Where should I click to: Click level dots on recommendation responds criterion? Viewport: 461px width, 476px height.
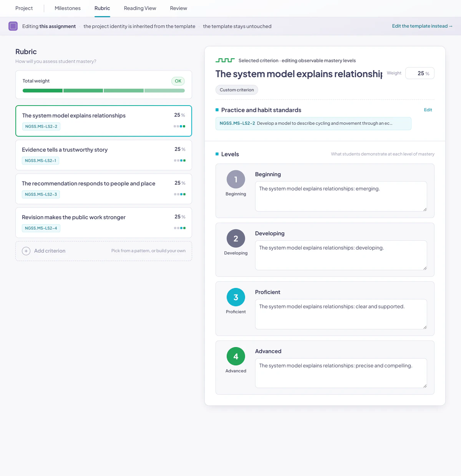[180, 194]
